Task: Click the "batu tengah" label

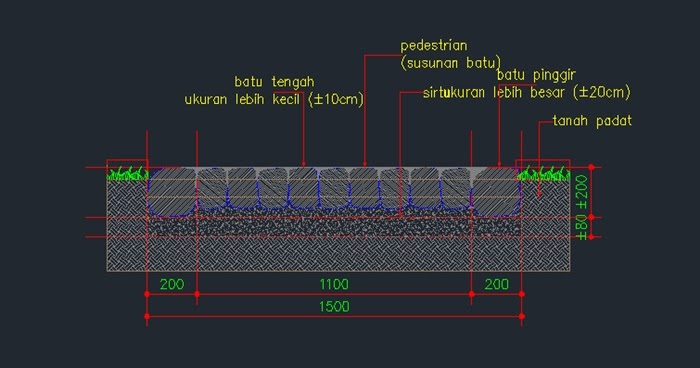Action: (x=274, y=82)
